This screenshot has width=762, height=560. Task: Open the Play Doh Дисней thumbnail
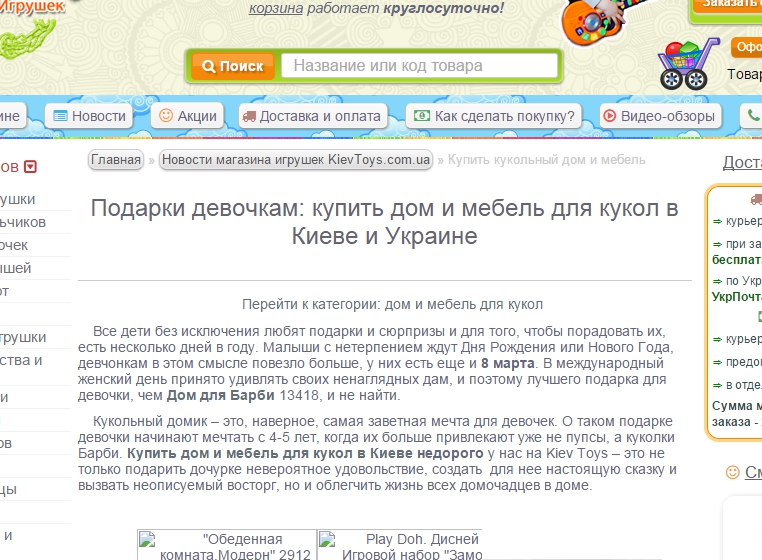400,544
